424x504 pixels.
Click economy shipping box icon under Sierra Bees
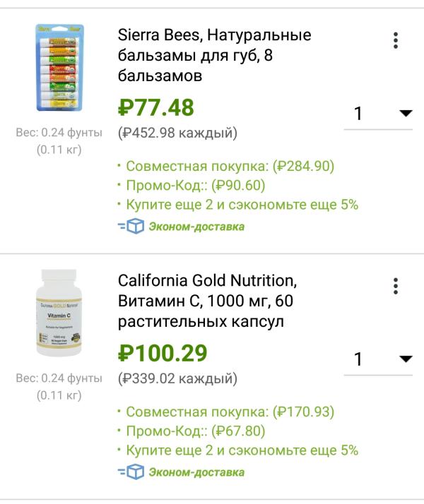click(x=134, y=227)
